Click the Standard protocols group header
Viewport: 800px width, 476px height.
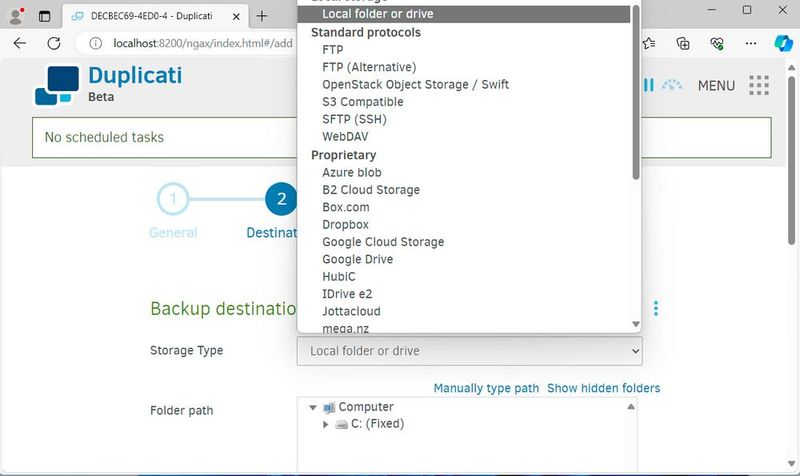pos(366,33)
